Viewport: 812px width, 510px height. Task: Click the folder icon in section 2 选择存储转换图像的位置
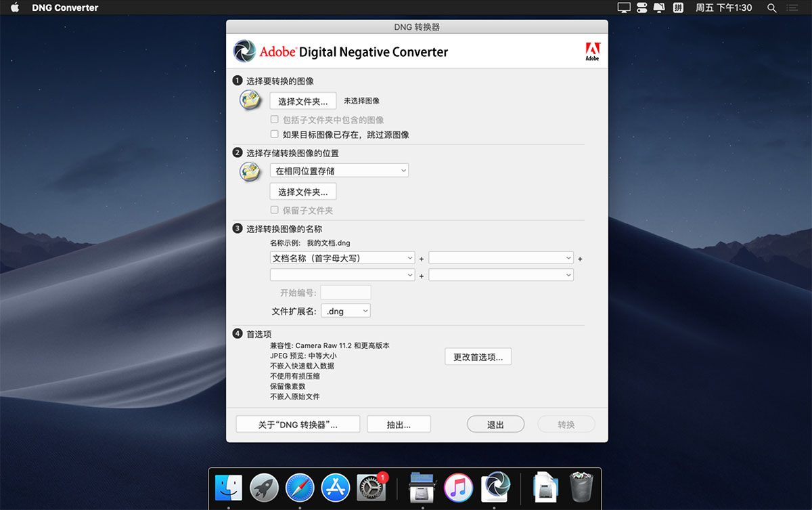pyautogui.click(x=250, y=171)
